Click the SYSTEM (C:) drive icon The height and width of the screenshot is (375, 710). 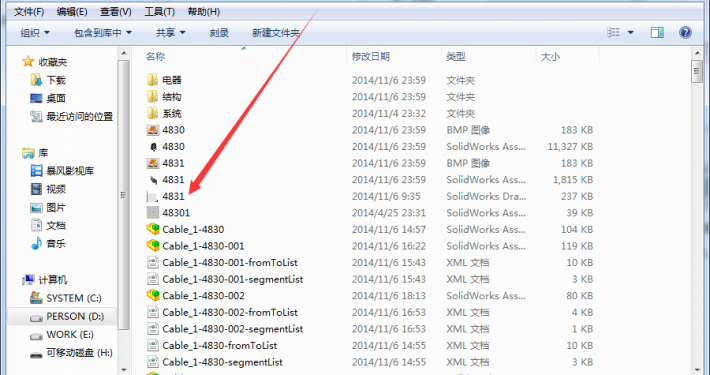point(36,298)
